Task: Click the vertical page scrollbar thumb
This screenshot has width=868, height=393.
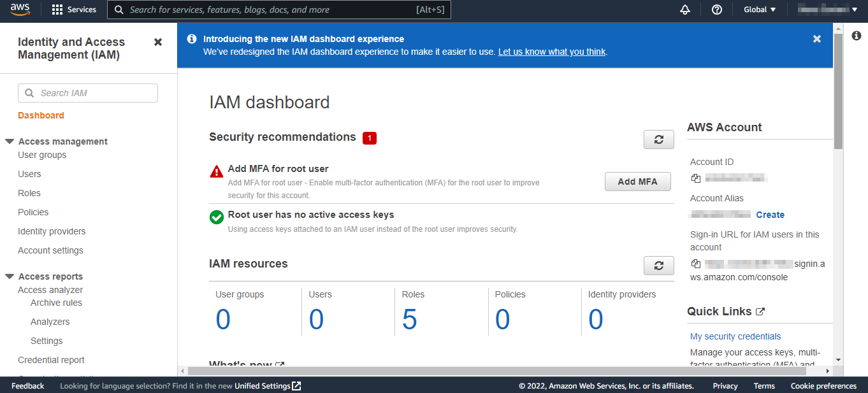Action: point(838,90)
